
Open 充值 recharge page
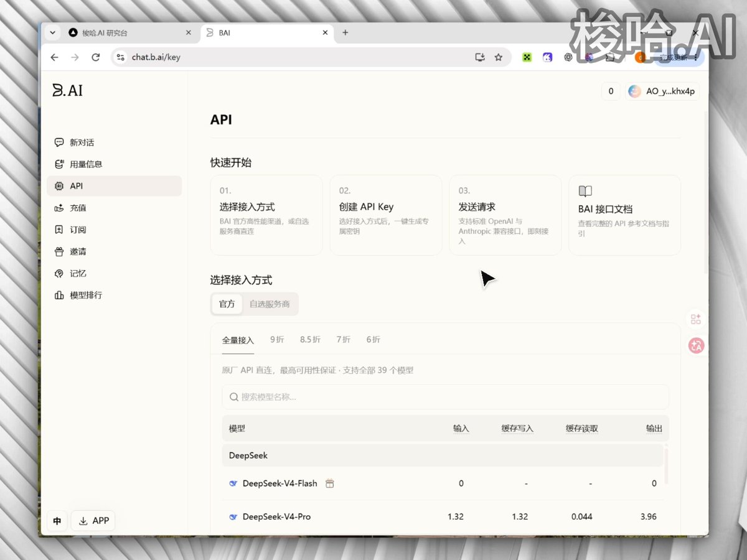click(x=114, y=208)
